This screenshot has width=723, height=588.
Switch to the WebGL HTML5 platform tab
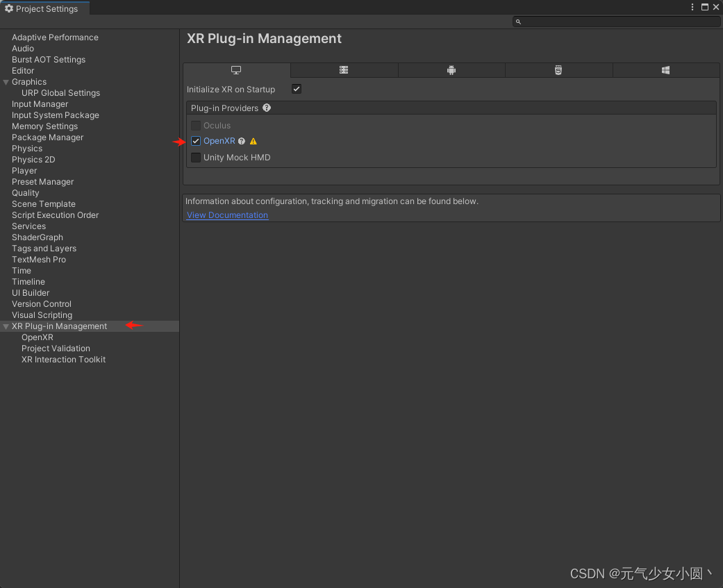[x=558, y=70]
